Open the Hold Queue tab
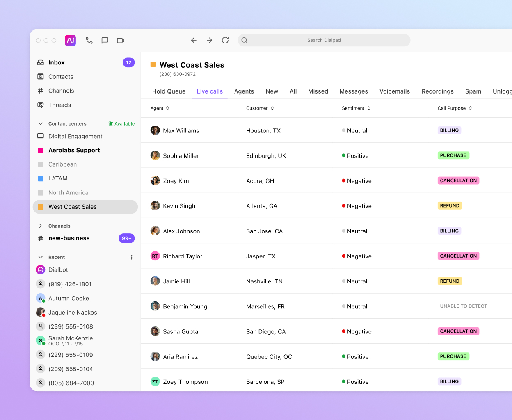Image resolution: width=512 pixels, height=420 pixels. point(169,91)
